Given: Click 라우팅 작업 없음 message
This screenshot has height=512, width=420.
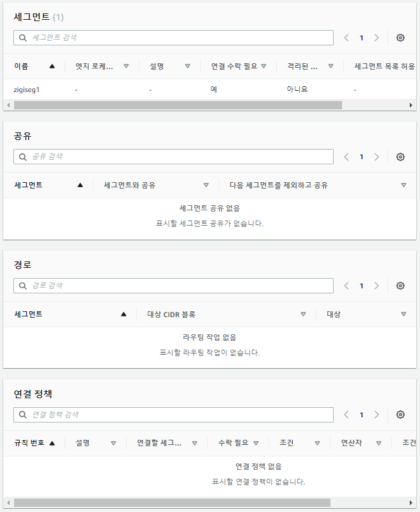Looking at the screenshot, I should 210,337.
